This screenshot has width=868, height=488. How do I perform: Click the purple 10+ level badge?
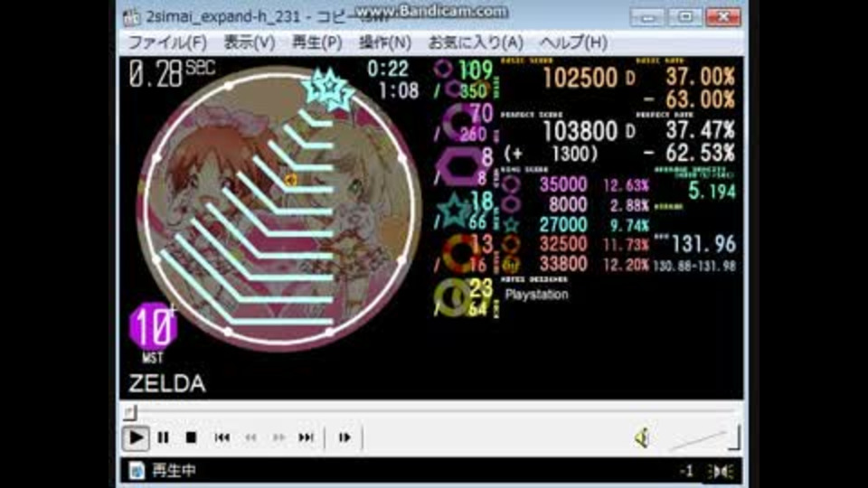point(153,326)
